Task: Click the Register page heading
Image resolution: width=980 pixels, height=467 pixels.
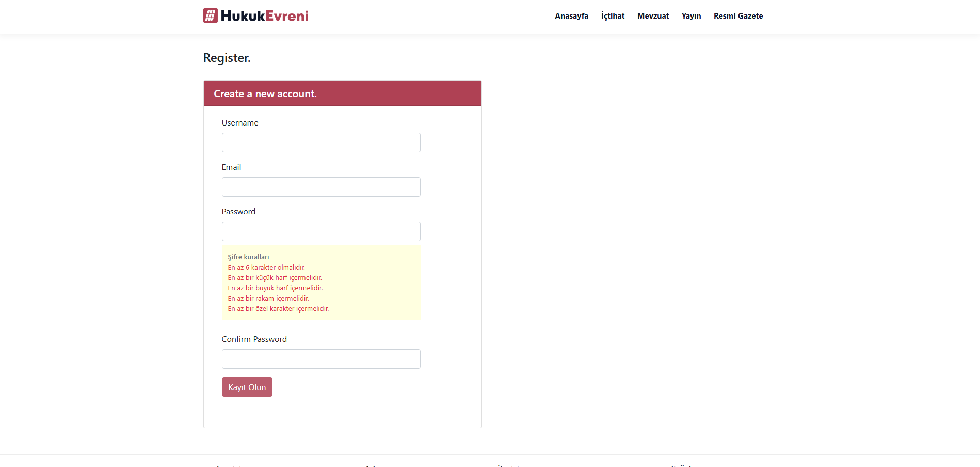Action: point(227,58)
